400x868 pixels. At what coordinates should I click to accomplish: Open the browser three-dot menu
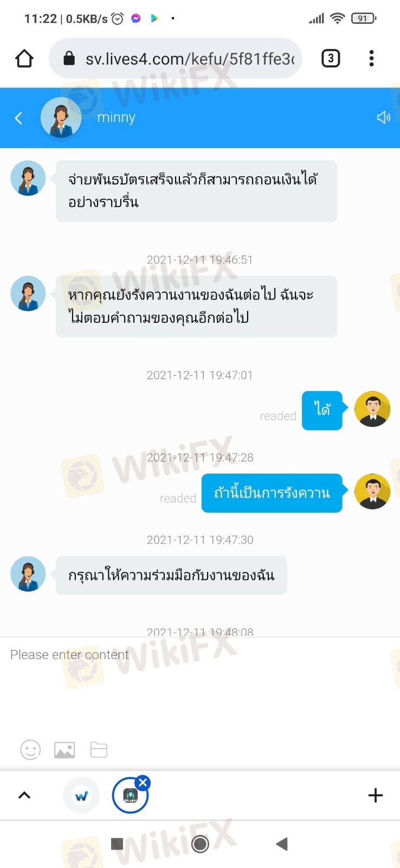point(371,58)
